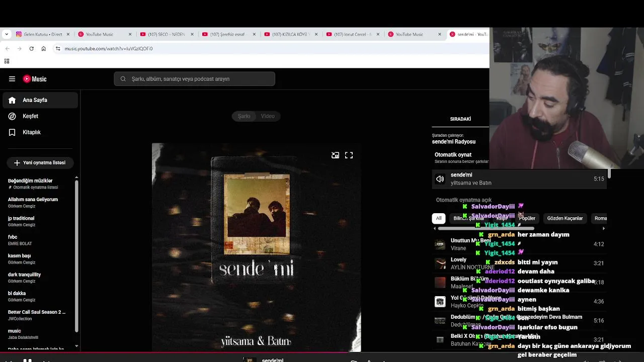The width and height of the screenshot is (644, 362).
Task: Open site info icon in address bar
Action: [x=58, y=49]
